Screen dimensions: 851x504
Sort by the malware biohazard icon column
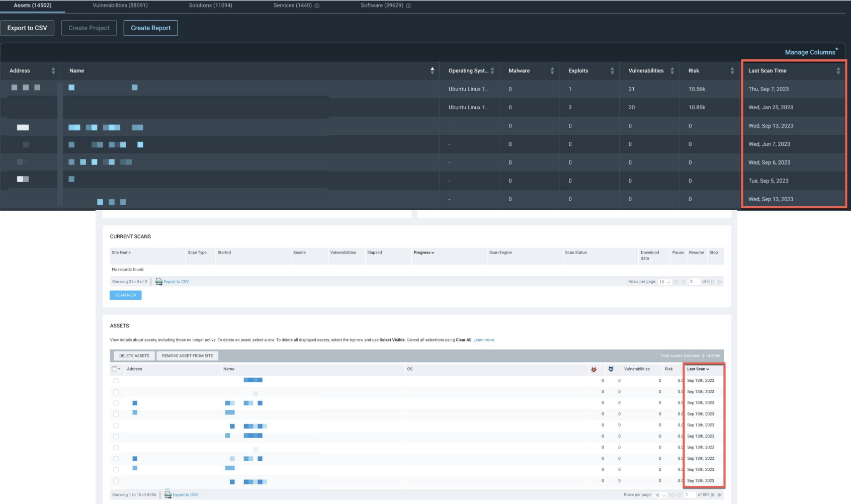pyautogui.click(x=594, y=369)
